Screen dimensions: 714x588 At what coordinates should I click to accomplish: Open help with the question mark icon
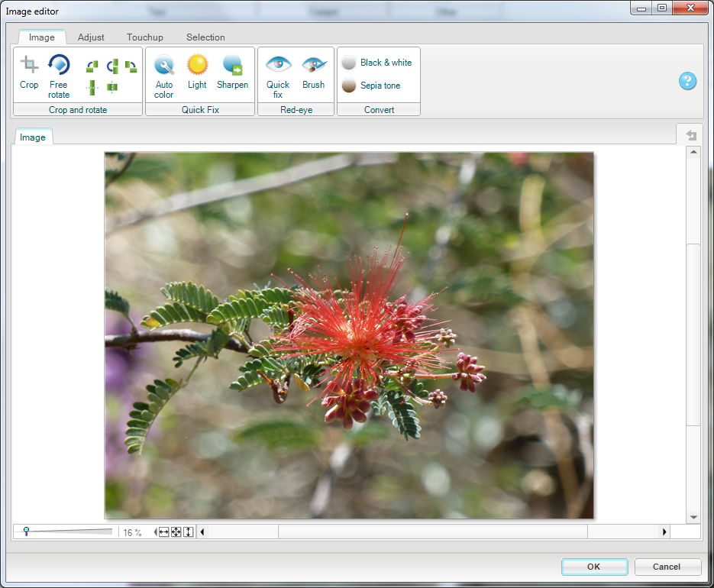coord(687,81)
